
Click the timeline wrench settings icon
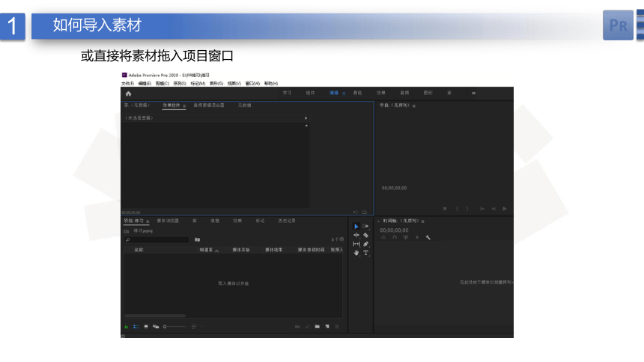coord(428,238)
